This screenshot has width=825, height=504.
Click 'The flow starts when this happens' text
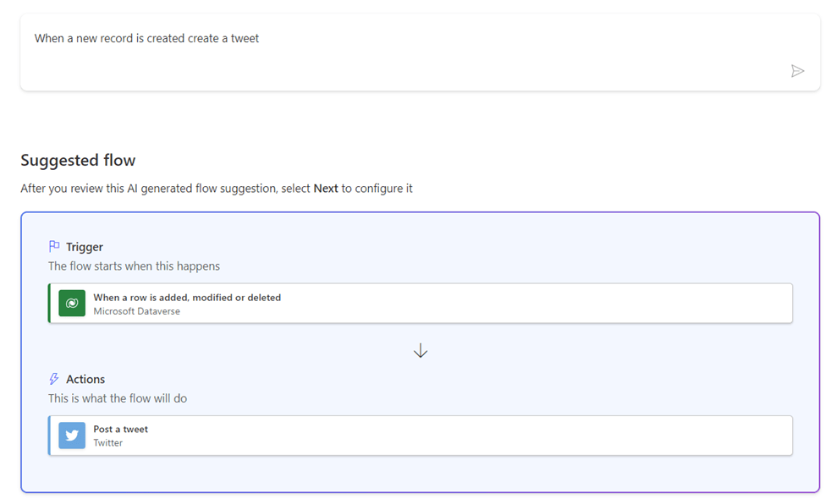(134, 266)
